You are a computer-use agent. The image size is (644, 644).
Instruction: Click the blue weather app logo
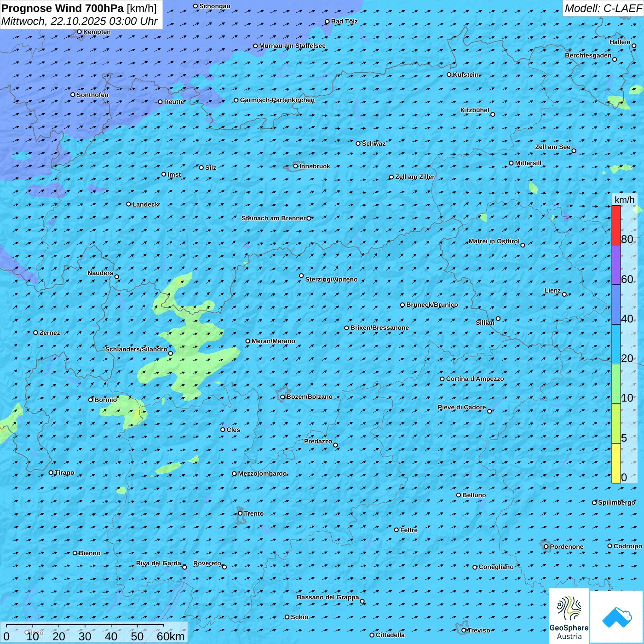(x=617, y=617)
